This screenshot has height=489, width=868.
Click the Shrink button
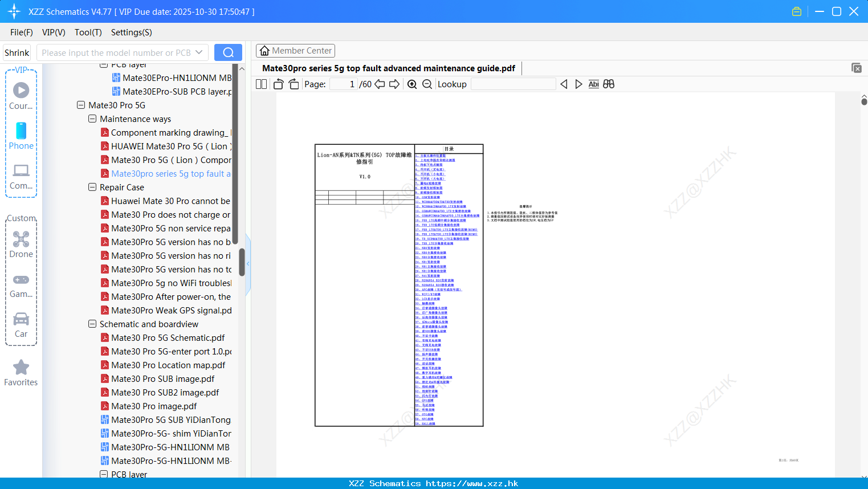(x=17, y=52)
